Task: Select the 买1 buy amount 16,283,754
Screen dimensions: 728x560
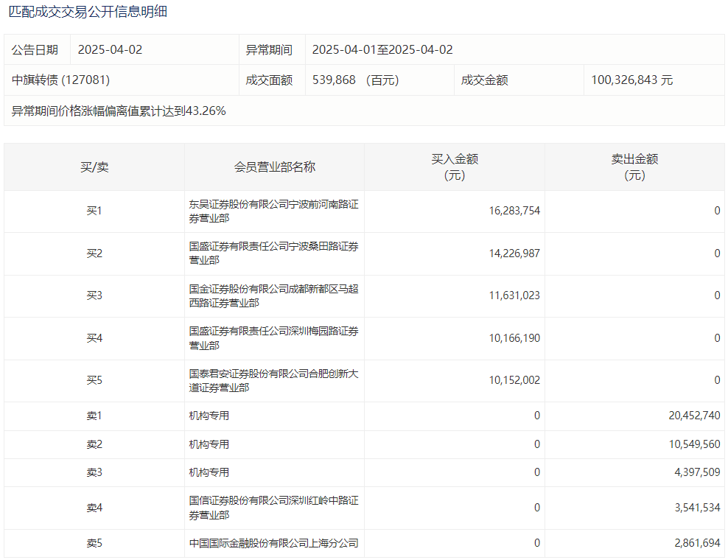Action: point(514,211)
